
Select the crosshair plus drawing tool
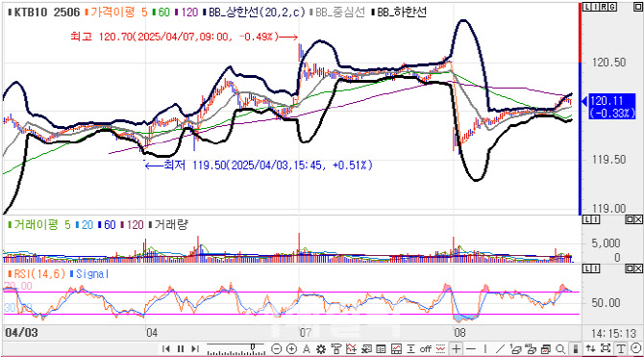457,348
